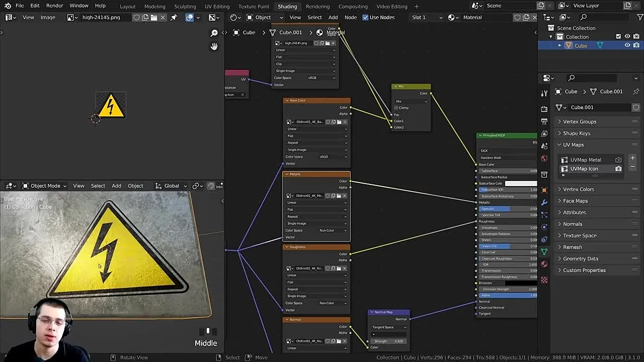Open the World properties tab
The width and height of the screenshot is (644, 362).
(x=544, y=159)
